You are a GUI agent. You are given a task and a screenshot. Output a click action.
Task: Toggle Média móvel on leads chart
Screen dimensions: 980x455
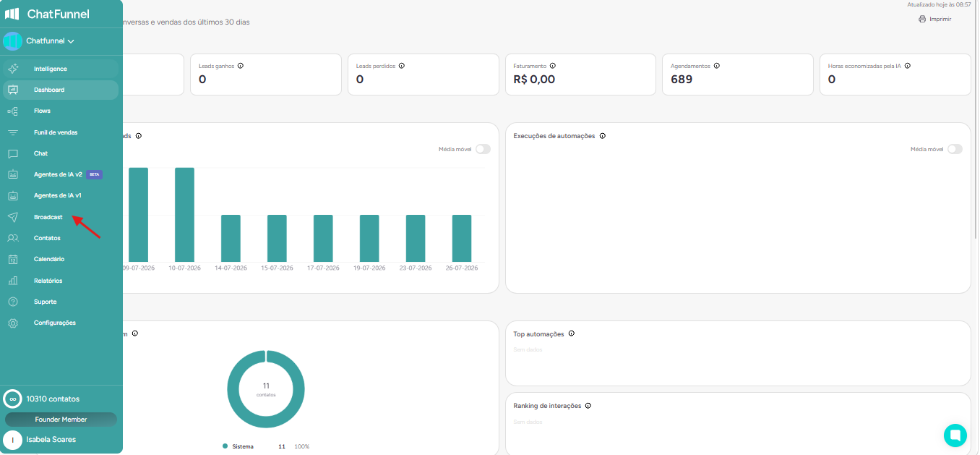(483, 149)
